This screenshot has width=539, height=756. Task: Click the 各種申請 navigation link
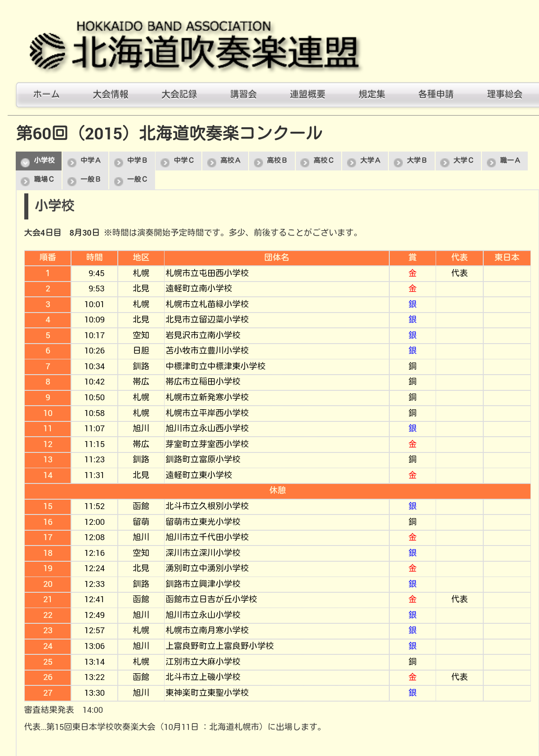point(436,94)
